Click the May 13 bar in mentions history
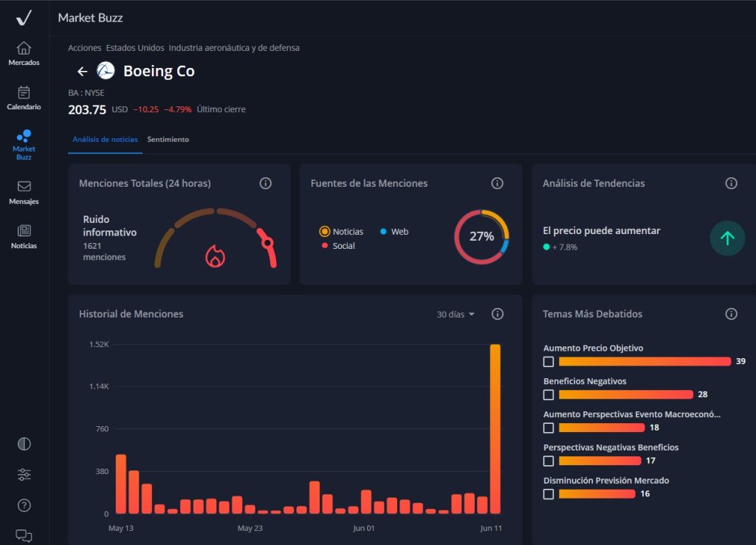 click(x=121, y=484)
